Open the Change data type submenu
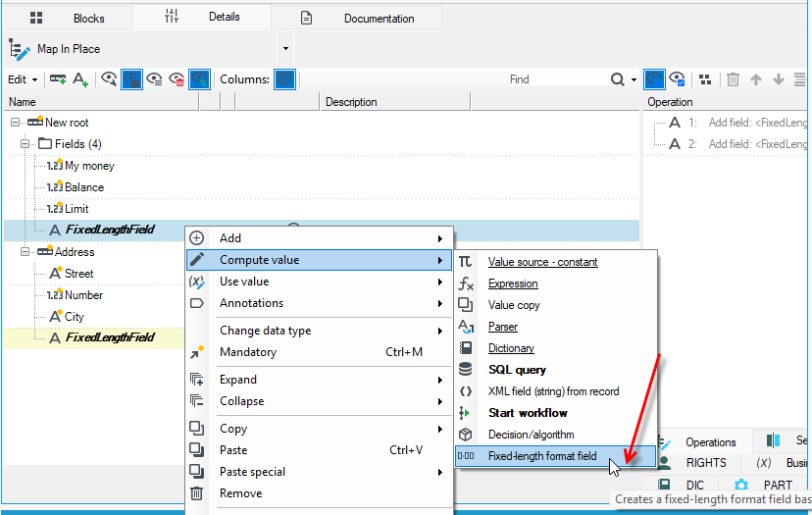The height and width of the screenshot is (515, 812). [x=319, y=331]
